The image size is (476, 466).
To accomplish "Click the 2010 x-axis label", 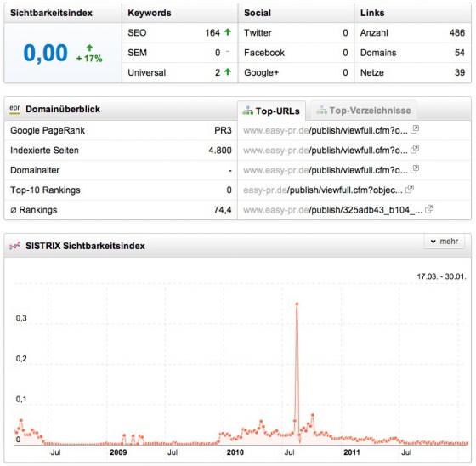I will (235, 452).
